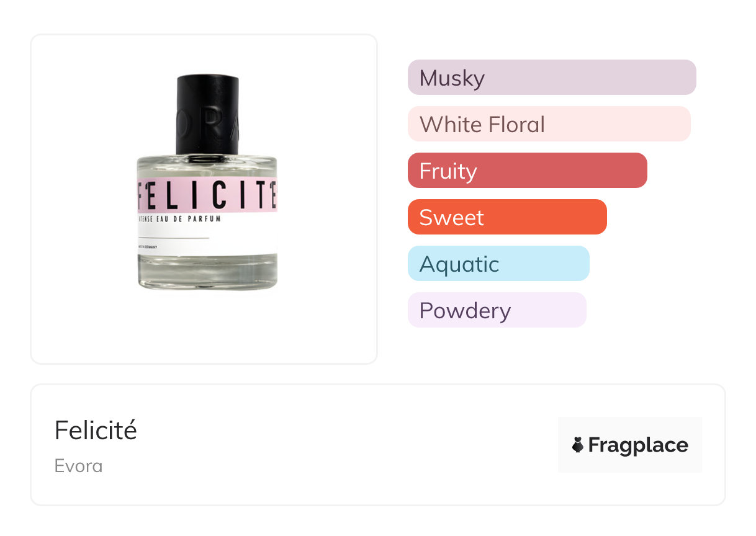Click the orange Sweet accord bar

507,217
